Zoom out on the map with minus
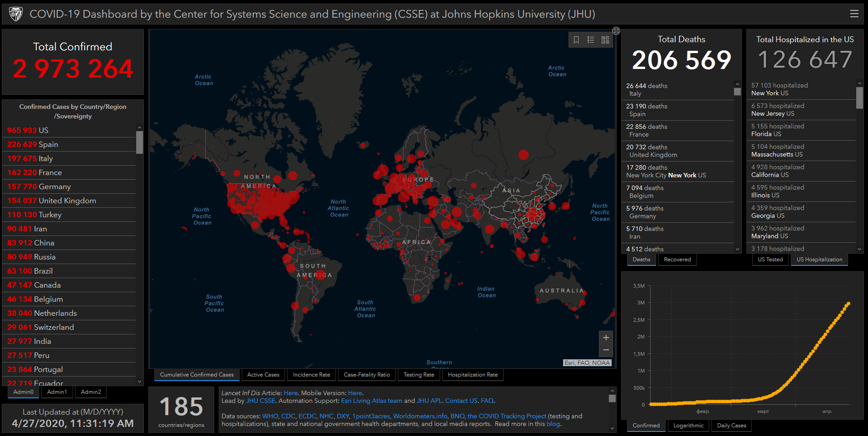Viewport: 868px width, 436px height. click(x=606, y=350)
